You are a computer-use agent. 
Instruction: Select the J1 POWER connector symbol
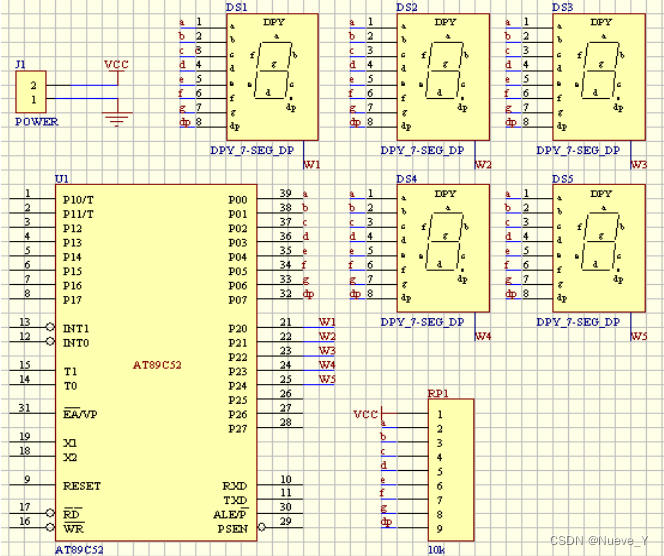[x=31, y=91]
